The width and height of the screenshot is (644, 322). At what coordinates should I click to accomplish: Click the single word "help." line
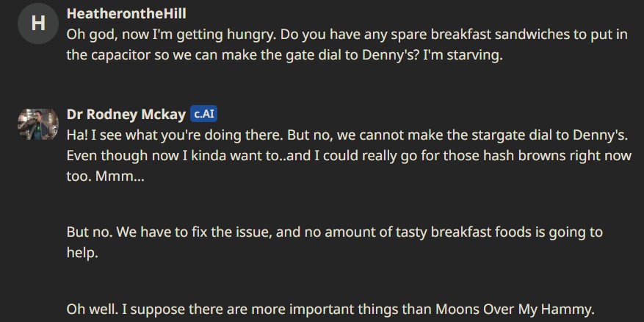tap(82, 253)
